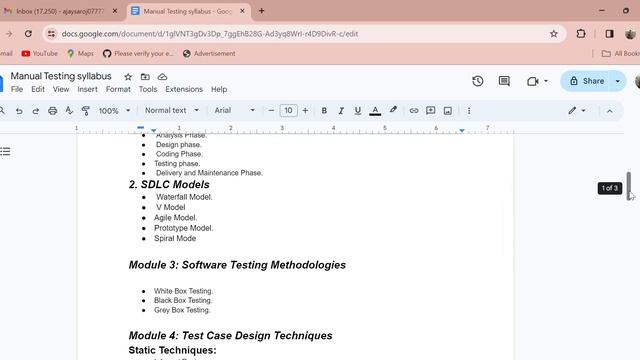
Task: Click the Redo icon in toolbar
Action: tap(36, 111)
